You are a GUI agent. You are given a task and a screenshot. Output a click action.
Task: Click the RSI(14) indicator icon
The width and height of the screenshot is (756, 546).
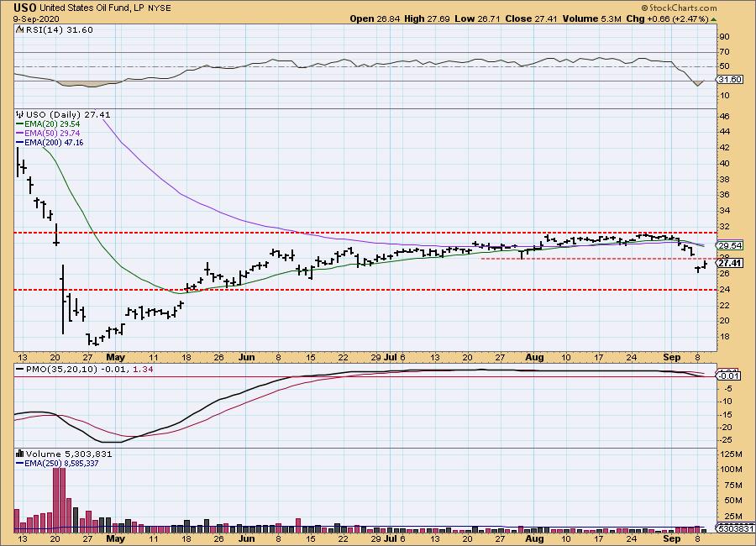(19, 29)
